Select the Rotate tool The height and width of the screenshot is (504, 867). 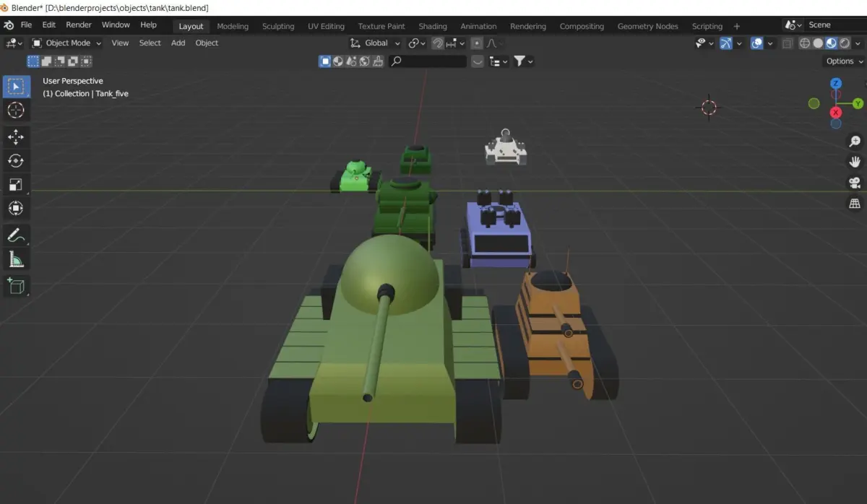[x=16, y=161]
